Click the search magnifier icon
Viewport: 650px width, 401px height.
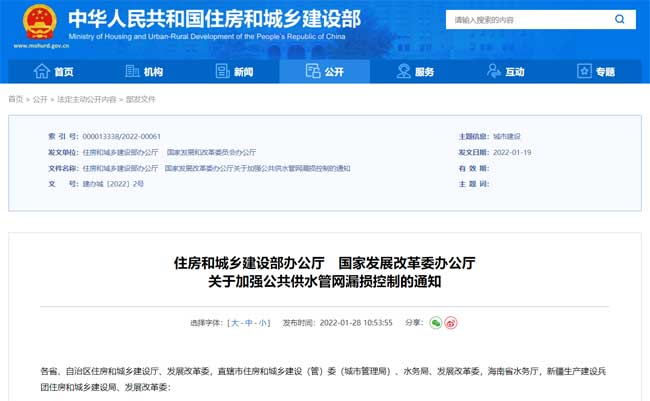point(620,19)
